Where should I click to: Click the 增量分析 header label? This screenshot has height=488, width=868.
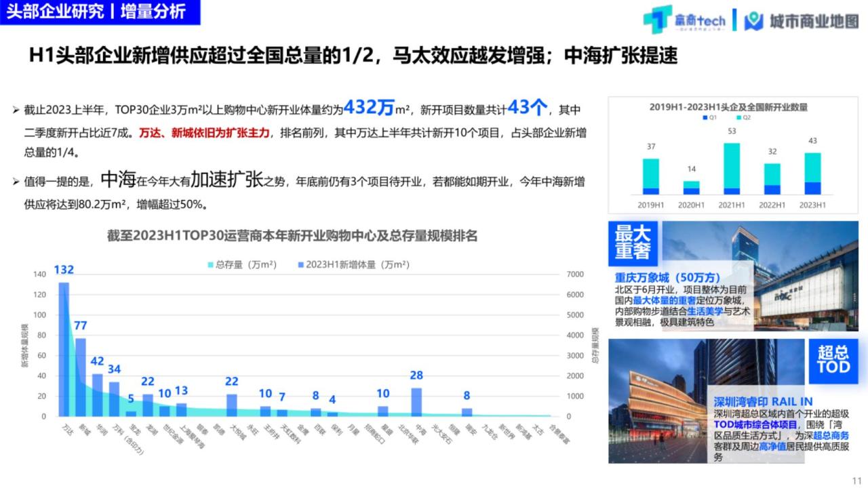(153, 12)
